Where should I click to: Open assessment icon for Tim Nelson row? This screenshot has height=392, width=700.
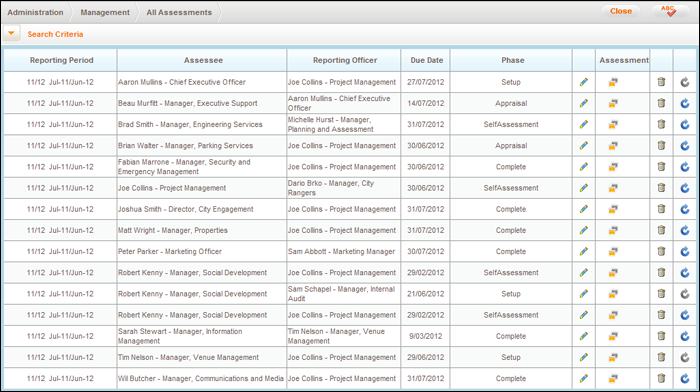click(613, 357)
